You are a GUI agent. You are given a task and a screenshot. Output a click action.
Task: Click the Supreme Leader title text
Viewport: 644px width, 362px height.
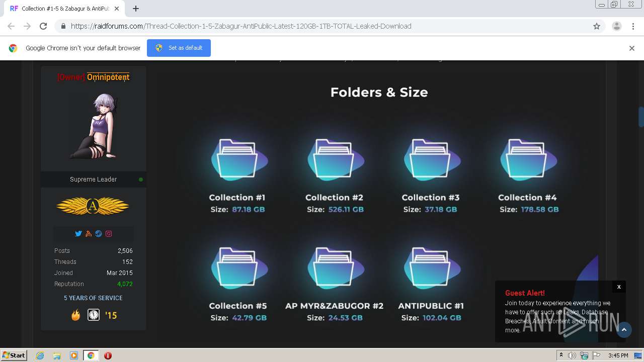tap(93, 179)
